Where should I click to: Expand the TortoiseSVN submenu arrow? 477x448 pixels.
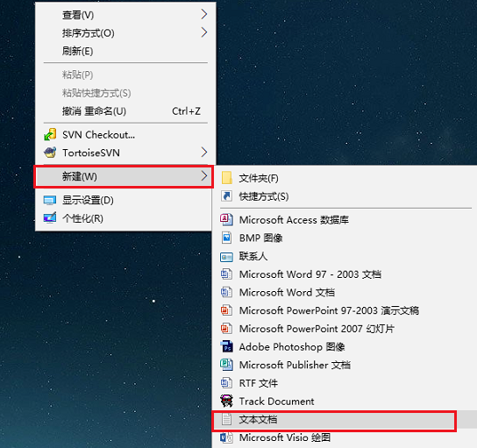[204, 152]
